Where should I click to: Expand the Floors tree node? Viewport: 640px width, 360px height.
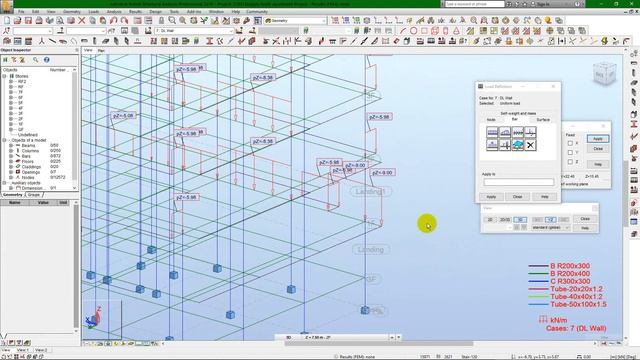(11, 161)
